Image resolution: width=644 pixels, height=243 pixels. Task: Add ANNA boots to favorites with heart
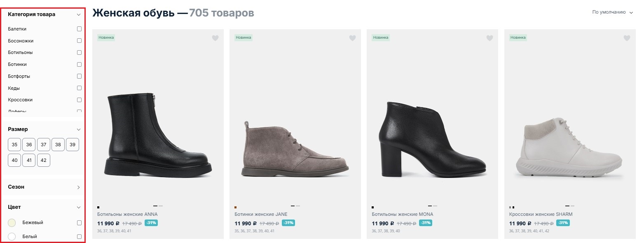pos(215,38)
